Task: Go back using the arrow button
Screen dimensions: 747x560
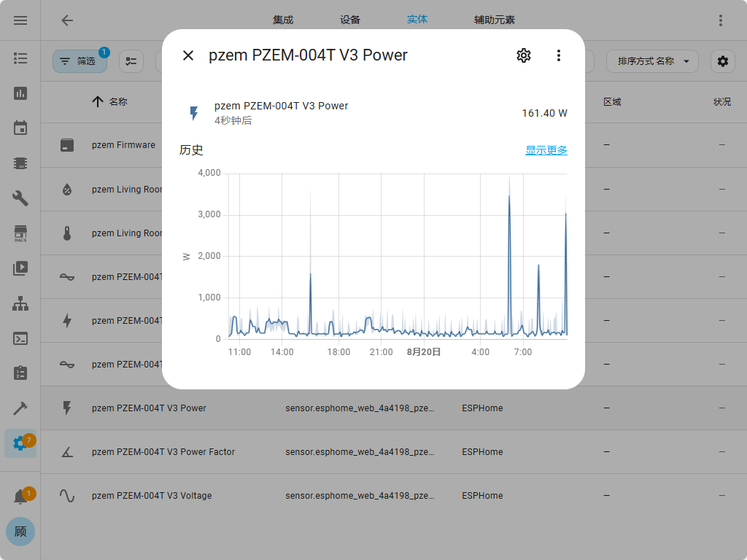Action: point(67,20)
